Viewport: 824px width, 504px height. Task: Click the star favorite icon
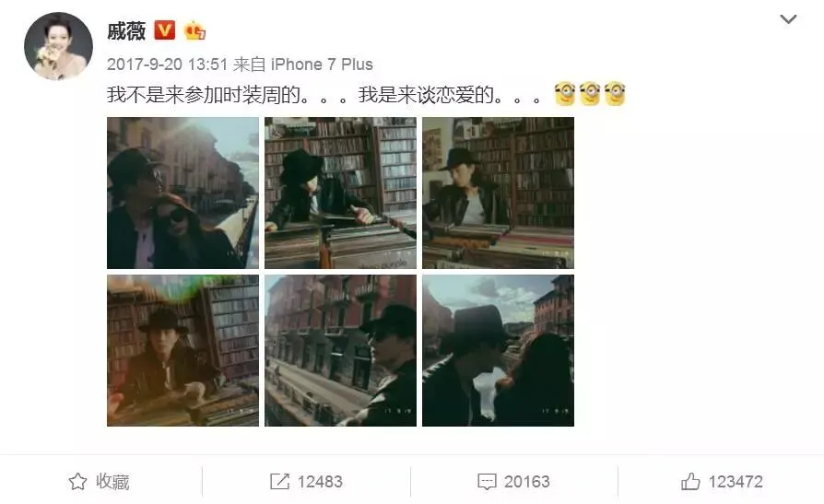(77, 481)
